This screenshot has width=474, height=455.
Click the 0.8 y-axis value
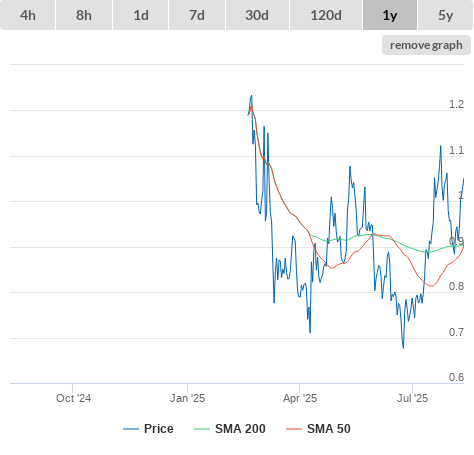point(456,286)
